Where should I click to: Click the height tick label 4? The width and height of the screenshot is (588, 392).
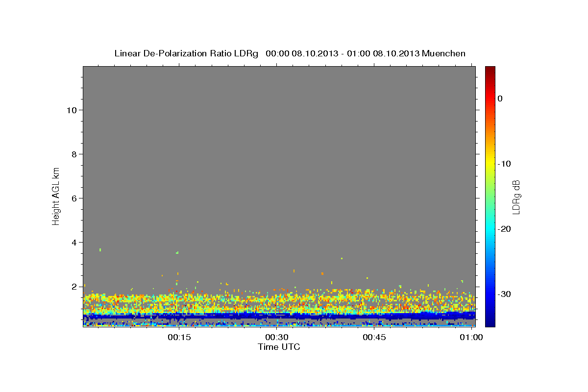74,243
